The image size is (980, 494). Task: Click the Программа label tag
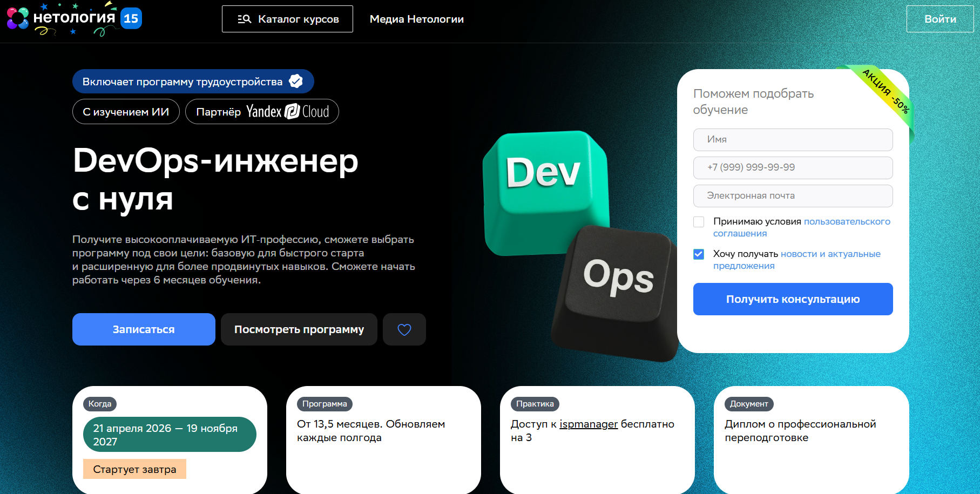click(x=325, y=404)
